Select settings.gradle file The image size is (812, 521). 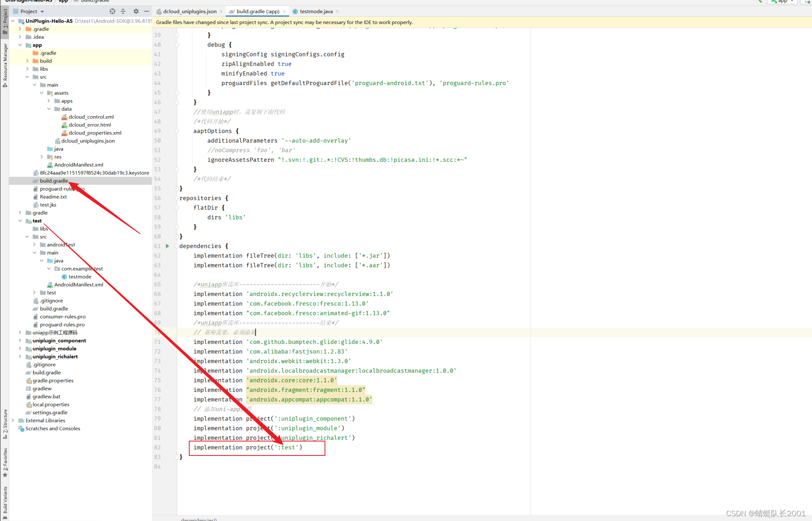coord(50,412)
